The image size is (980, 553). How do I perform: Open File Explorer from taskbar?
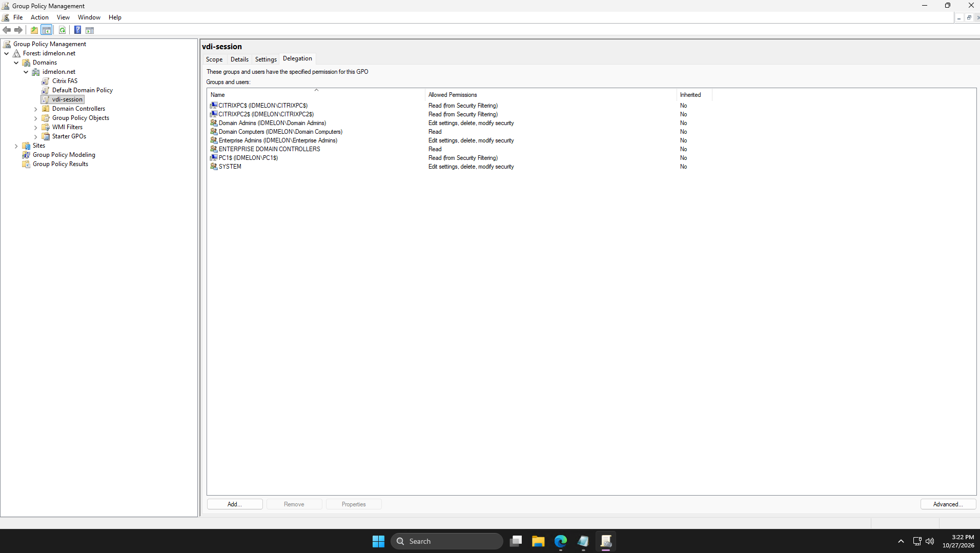point(538,541)
